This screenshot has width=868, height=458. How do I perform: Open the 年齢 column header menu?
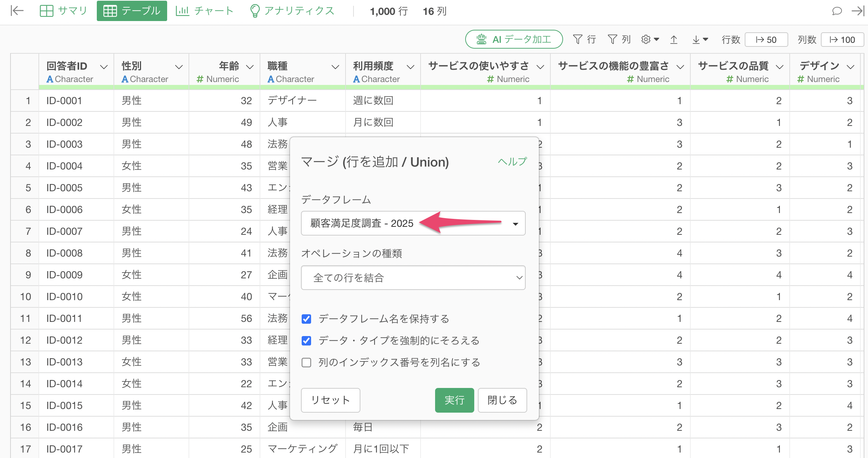(x=250, y=67)
